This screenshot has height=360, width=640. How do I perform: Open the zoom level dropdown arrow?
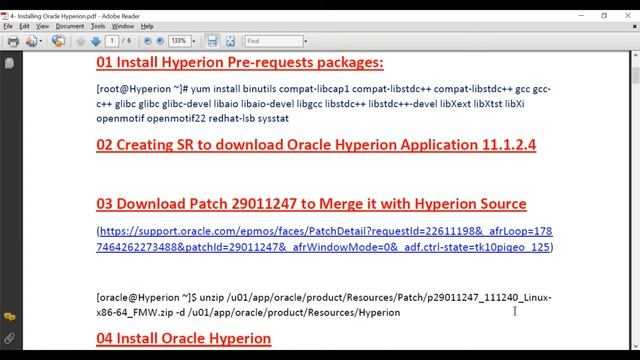tap(193, 41)
